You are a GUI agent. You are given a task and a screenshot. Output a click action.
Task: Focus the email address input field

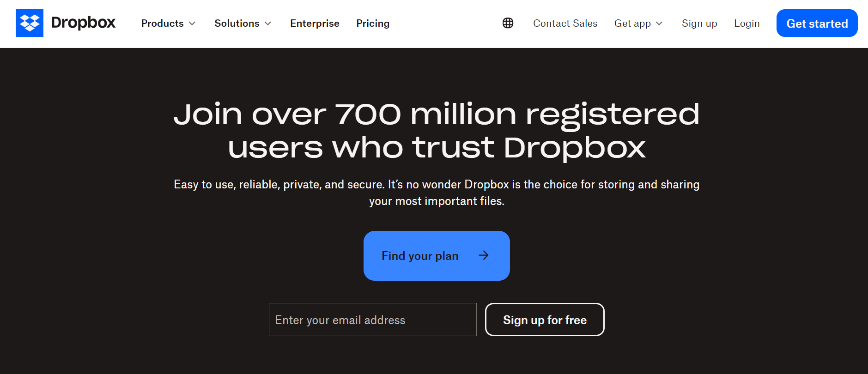[373, 320]
